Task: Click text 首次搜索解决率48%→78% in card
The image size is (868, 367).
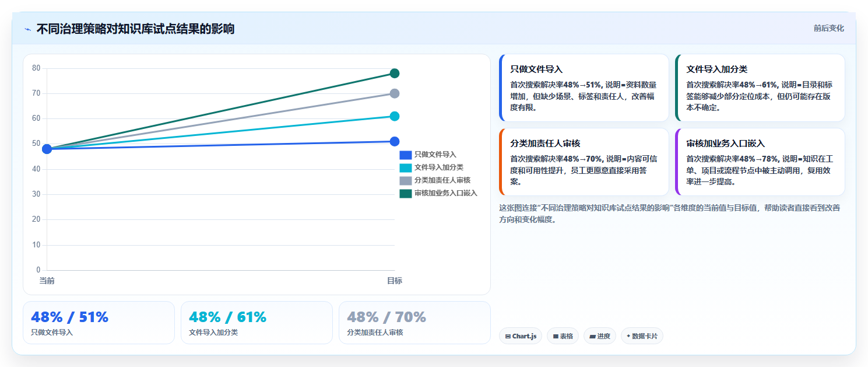Action: pyautogui.click(x=732, y=159)
